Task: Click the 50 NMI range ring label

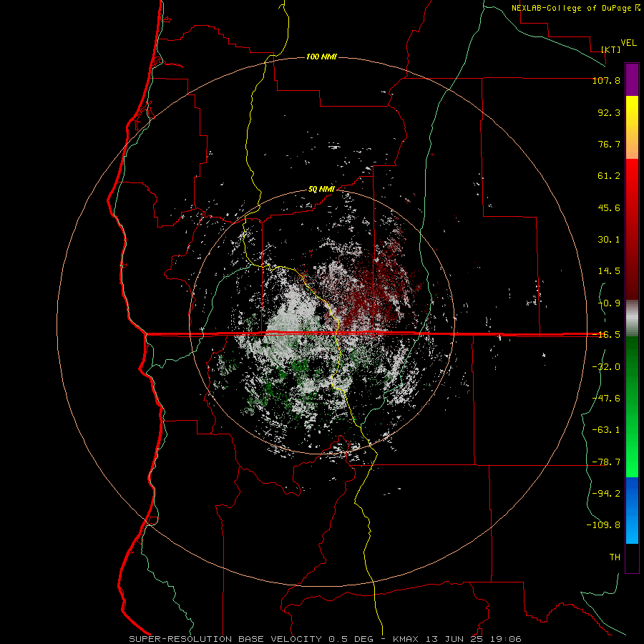Action: point(321,190)
